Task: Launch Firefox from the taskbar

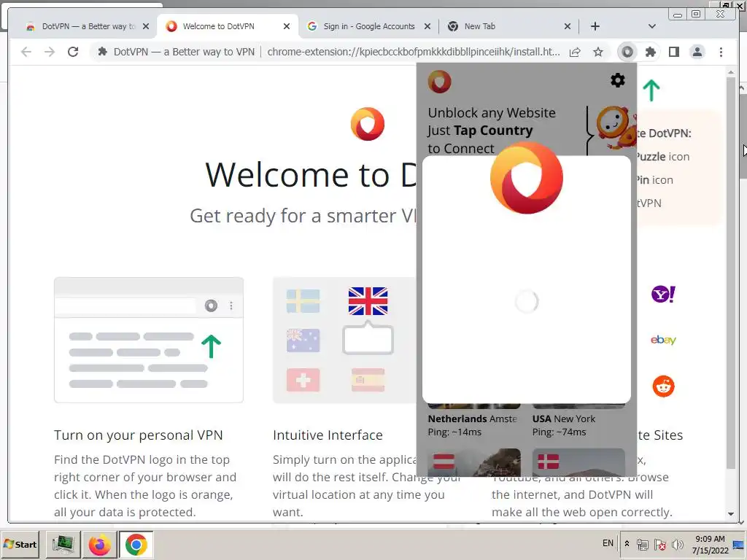Action: 99,544
